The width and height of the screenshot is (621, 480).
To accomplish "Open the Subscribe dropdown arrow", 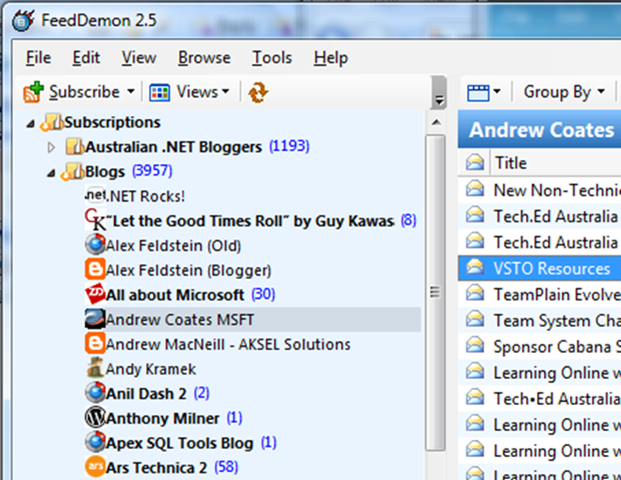I will (130, 92).
